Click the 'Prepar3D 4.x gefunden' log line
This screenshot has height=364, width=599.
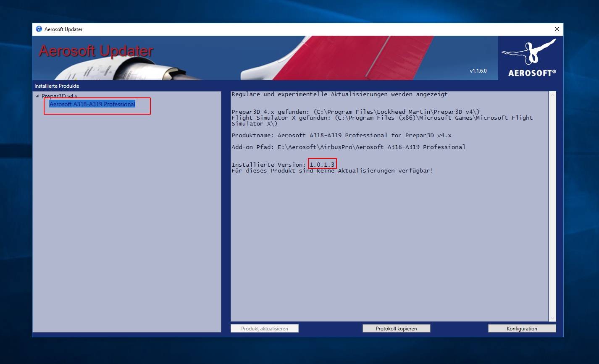point(355,112)
